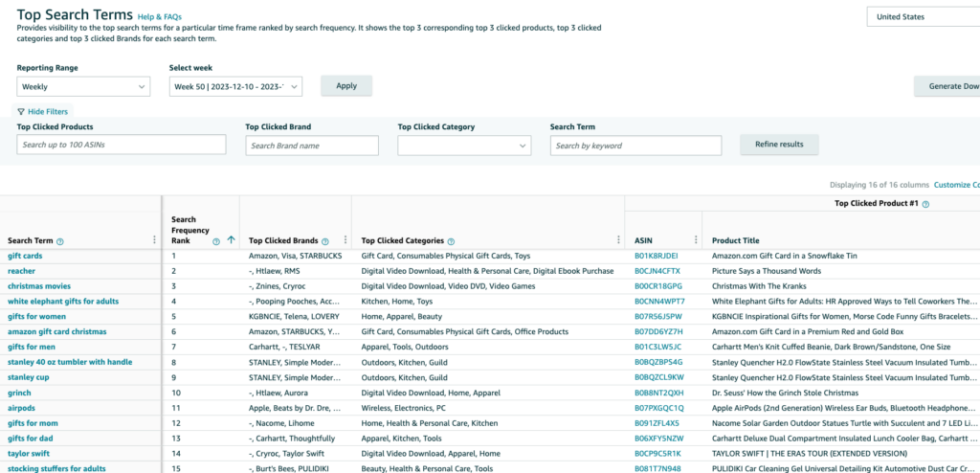Open the Search Term column options menu

[154, 240]
